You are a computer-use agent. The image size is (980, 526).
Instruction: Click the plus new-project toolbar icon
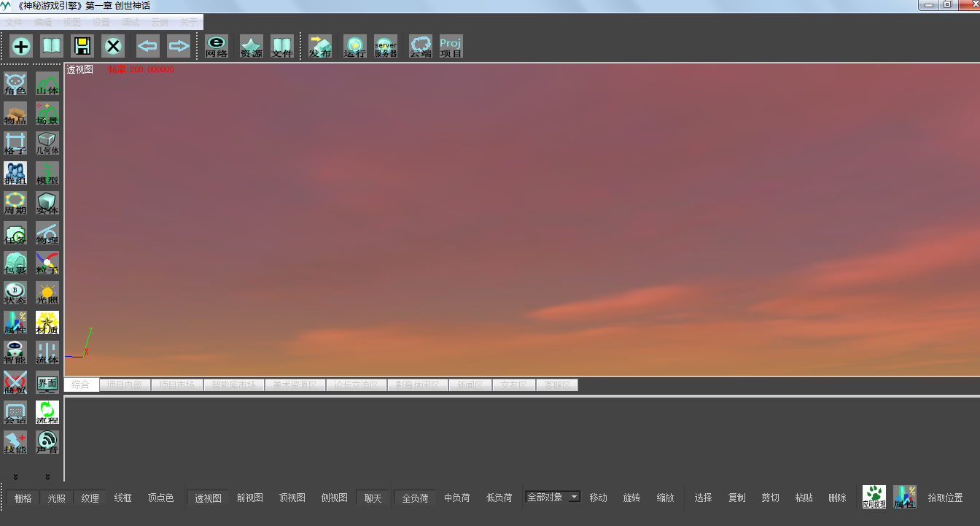click(x=21, y=47)
